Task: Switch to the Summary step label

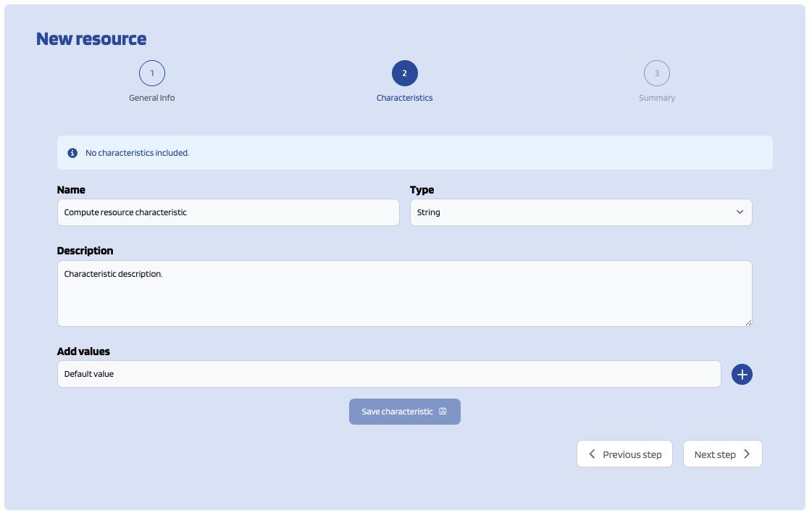Action: pyautogui.click(x=657, y=98)
